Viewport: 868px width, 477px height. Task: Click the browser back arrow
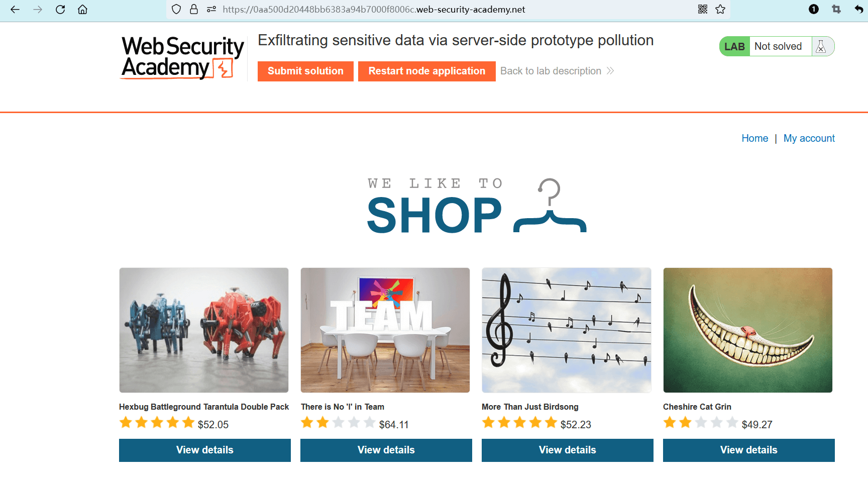15,10
